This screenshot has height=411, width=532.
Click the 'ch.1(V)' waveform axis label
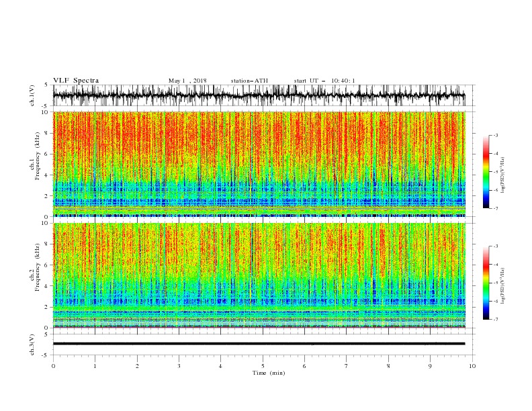click(x=32, y=95)
